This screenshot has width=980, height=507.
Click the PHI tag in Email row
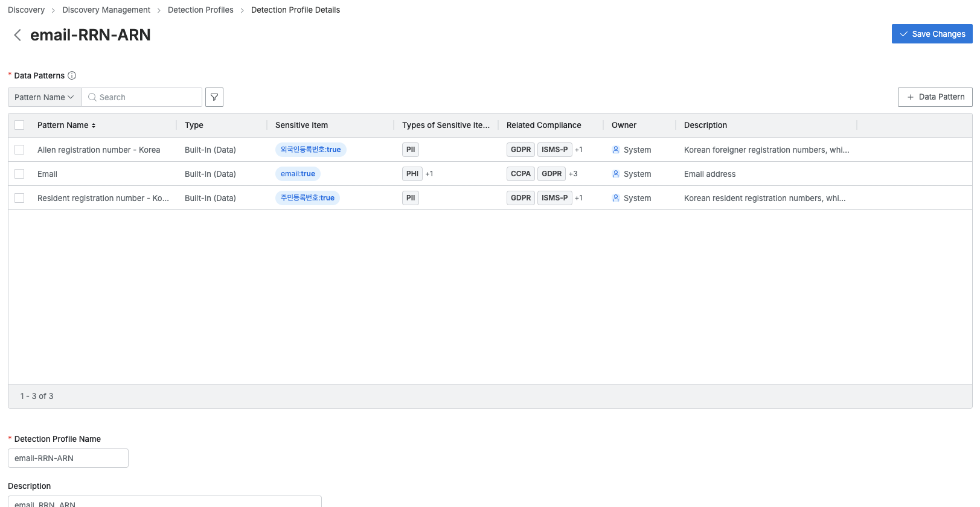(412, 174)
